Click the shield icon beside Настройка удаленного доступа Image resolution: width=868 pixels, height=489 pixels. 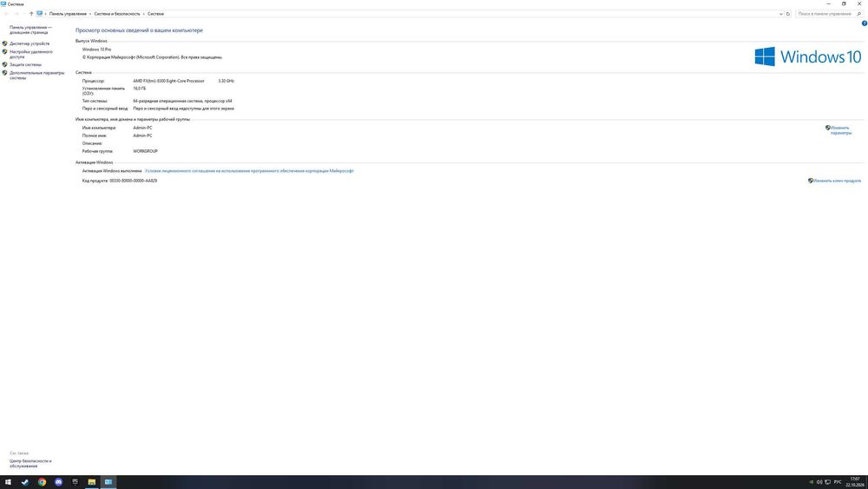(5, 51)
